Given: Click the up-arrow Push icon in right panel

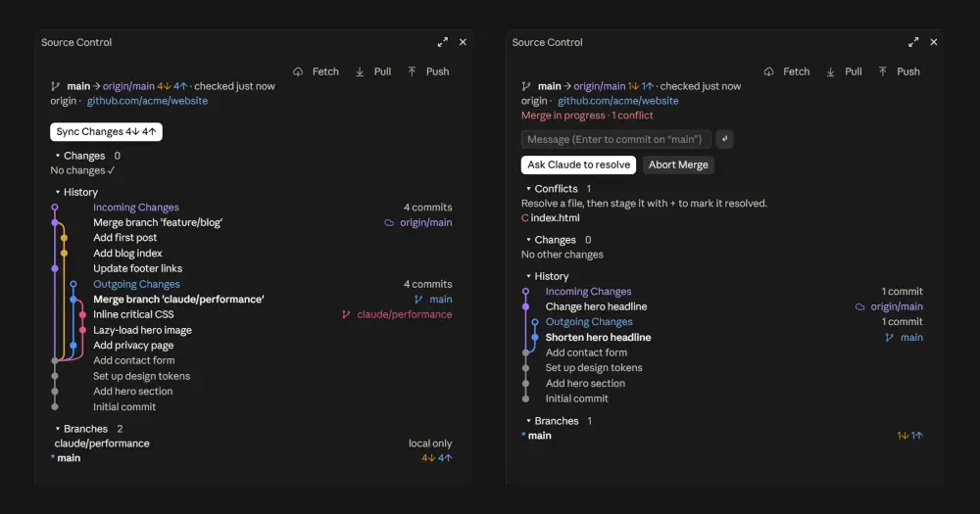Looking at the screenshot, I should (x=883, y=71).
